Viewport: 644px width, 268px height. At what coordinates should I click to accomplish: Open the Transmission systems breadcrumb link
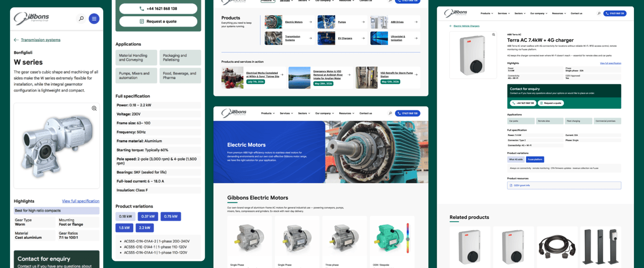click(x=41, y=40)
